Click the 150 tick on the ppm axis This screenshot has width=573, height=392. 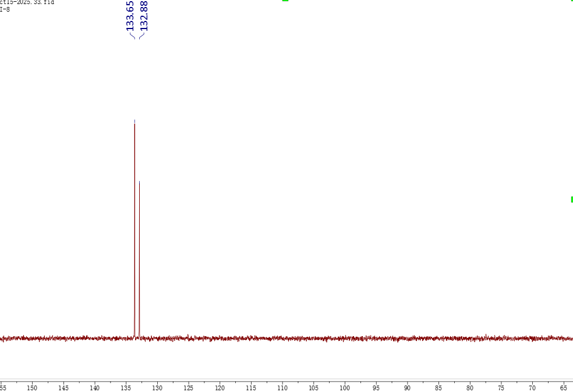click(x=33, y=387)
